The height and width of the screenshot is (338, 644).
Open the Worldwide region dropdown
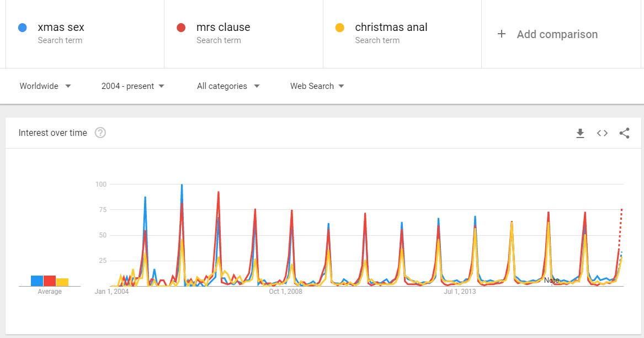45,86
